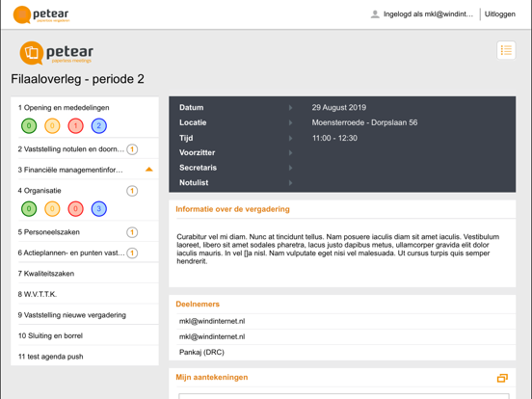Click the Deelnemers heading
Image resolution: width=532 pixels, height=399 pixels.
(x=198, y=305)
